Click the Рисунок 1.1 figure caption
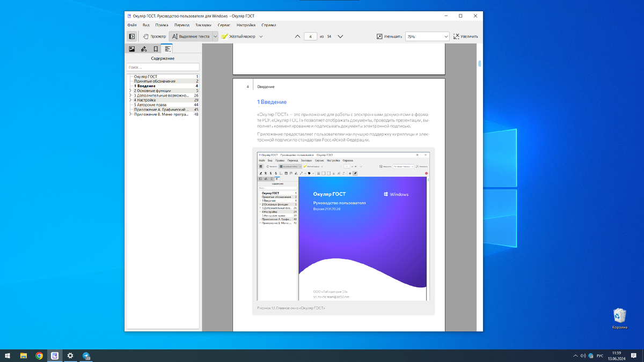This screenshot has height=362, width=644. [290, 308]
